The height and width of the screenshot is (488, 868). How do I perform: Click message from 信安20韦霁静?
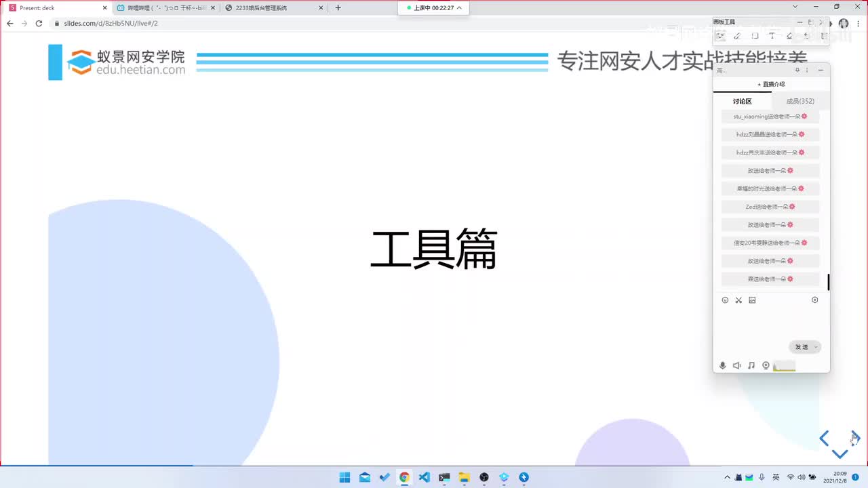(x=770, y=243)
